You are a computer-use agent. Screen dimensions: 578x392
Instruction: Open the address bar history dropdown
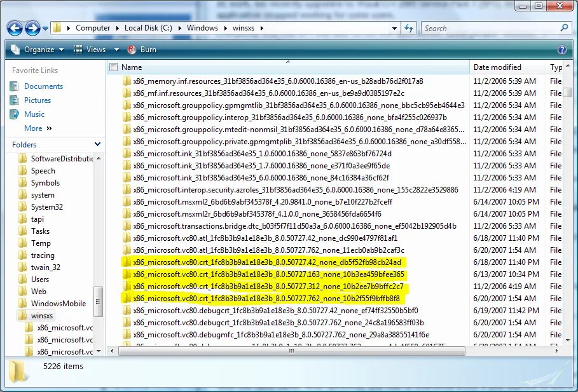[x=394, y=29]
